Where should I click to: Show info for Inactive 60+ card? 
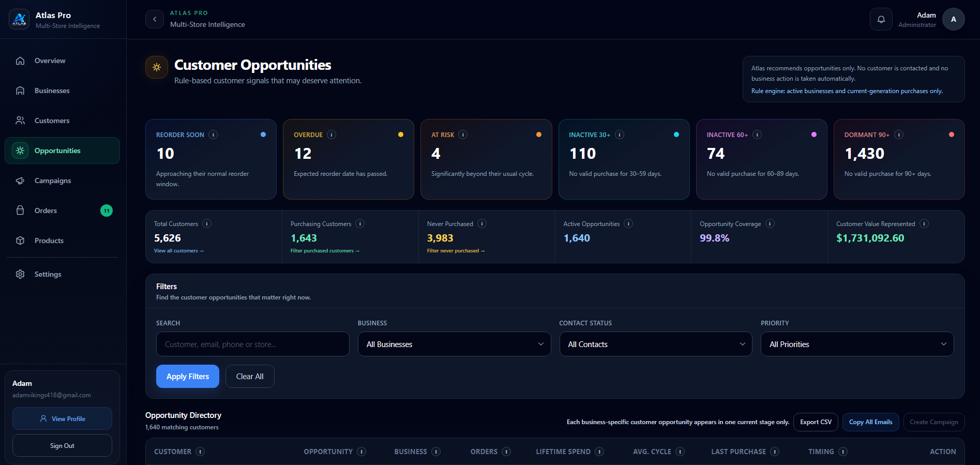[x=757, y=134]
